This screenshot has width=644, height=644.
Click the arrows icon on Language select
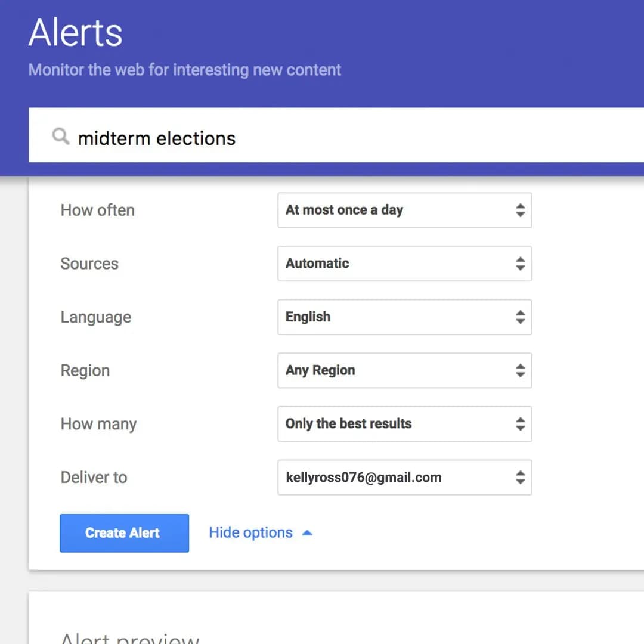pyautogui.click(x=520, y=317)
